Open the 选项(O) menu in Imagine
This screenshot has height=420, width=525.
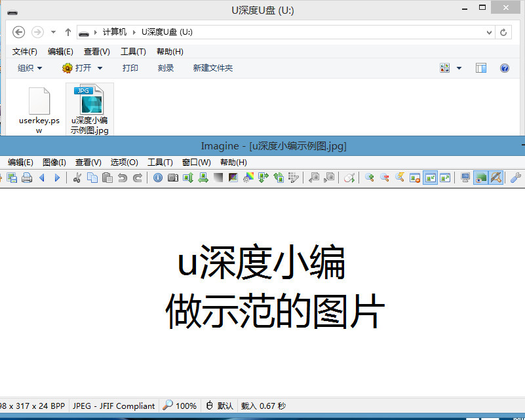click(125, 162)
